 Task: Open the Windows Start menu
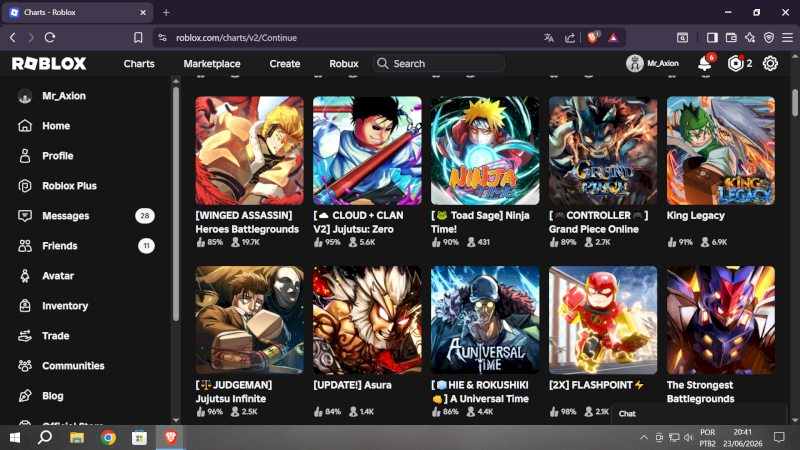click(x=15, y=438)
